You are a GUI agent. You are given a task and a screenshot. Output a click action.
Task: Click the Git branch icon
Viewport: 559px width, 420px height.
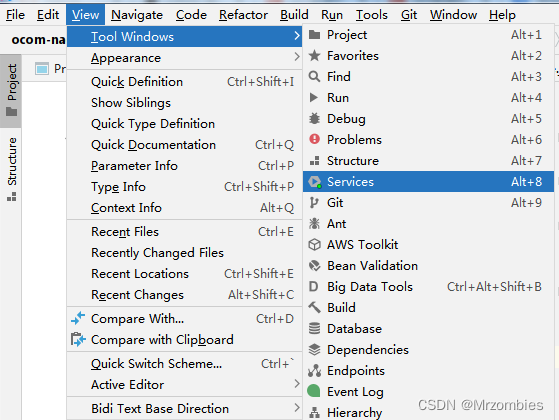(x=314, y=203)
